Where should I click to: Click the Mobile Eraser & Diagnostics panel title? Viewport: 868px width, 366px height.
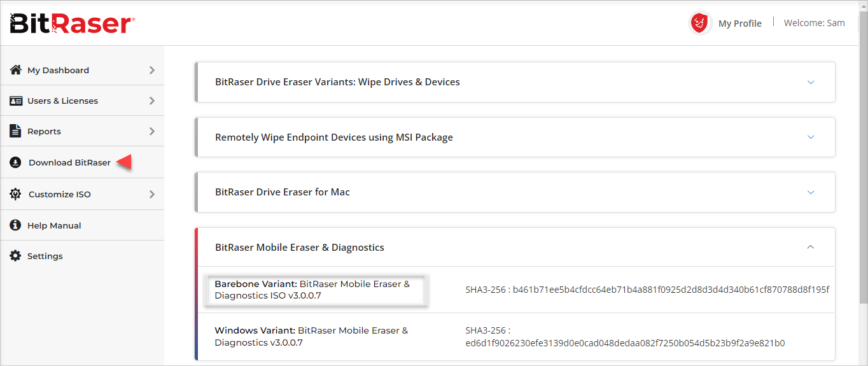[x=300, y=247]
